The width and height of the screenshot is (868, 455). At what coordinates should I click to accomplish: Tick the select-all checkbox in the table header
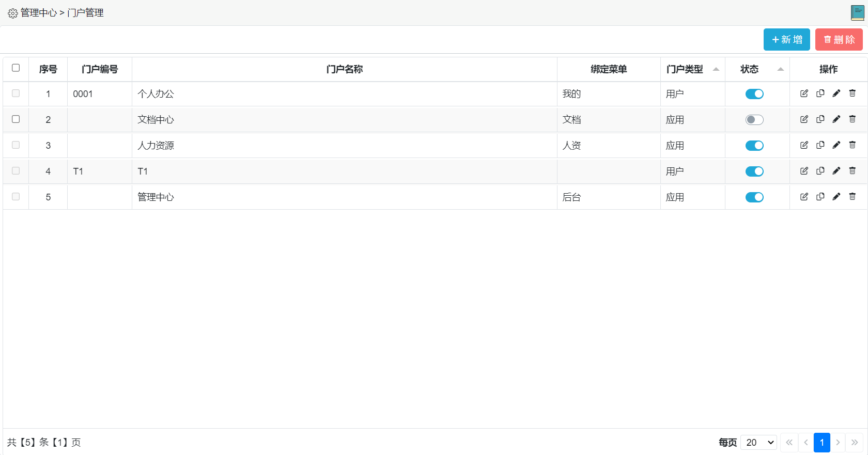pos(16,68)
